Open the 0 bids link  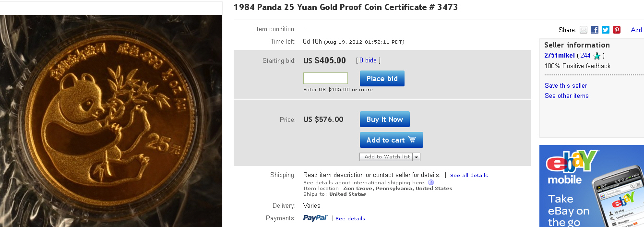pos(368,60)
